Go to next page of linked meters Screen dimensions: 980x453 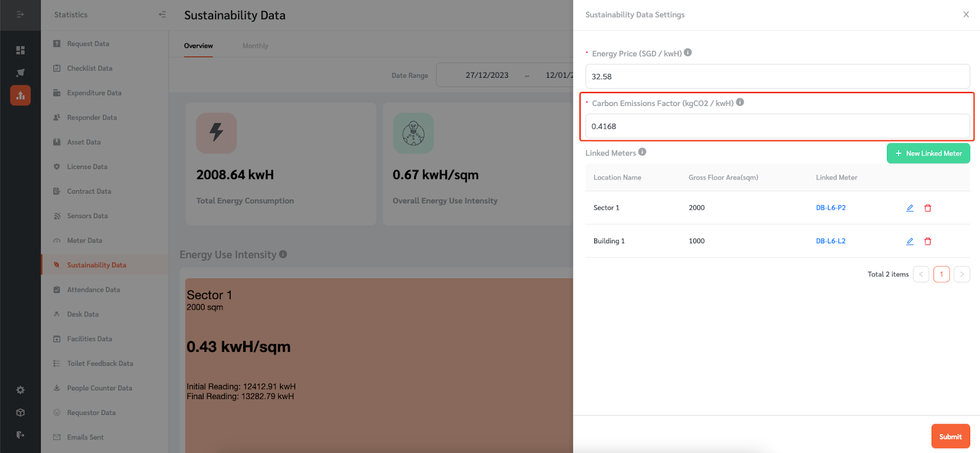click(x=962, y=274)
